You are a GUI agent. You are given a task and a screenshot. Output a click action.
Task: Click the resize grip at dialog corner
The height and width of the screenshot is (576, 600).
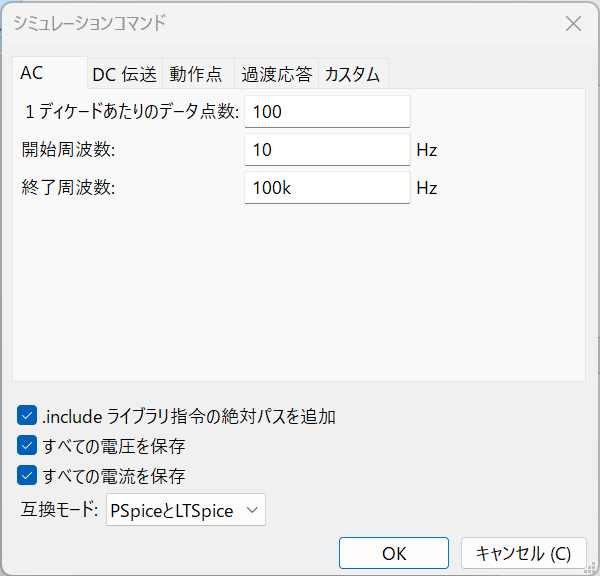pos(592,568)
